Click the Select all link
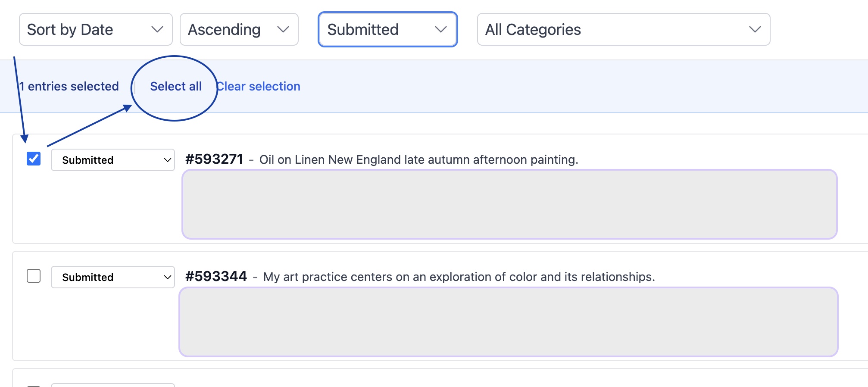Viewport: 868px width, 387px height. click(x=176, y=86)
